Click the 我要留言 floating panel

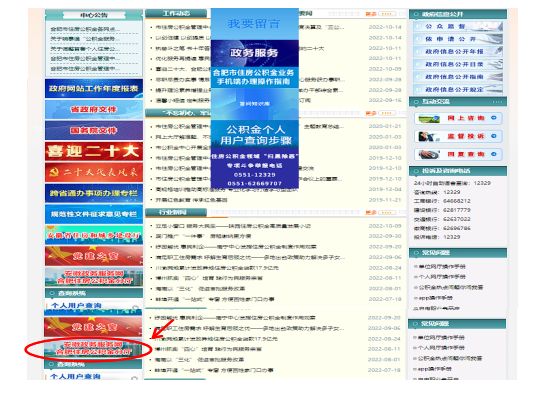point(255,24)
